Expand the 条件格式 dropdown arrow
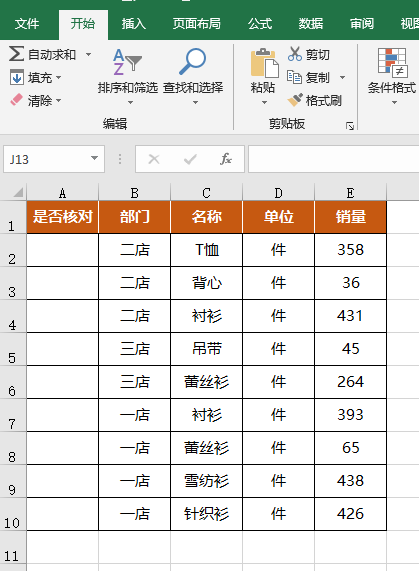This screenshot has height=571, width=419. (x=394, y=103)
